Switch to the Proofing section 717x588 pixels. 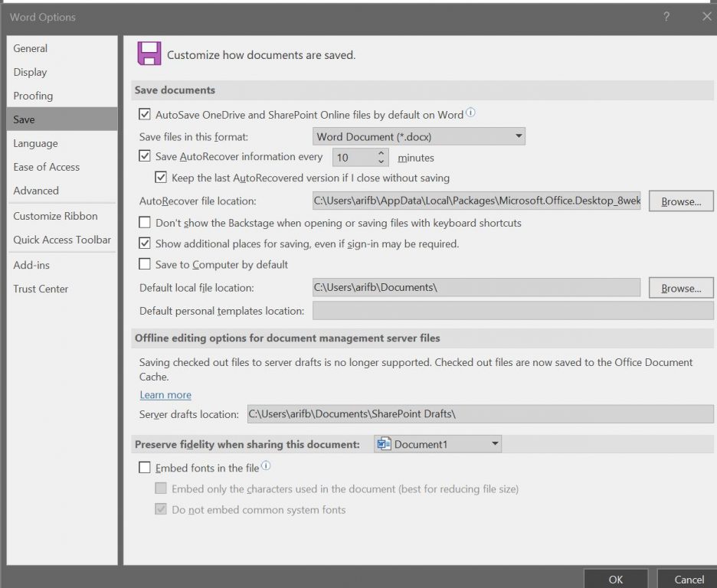coord(33,96)
